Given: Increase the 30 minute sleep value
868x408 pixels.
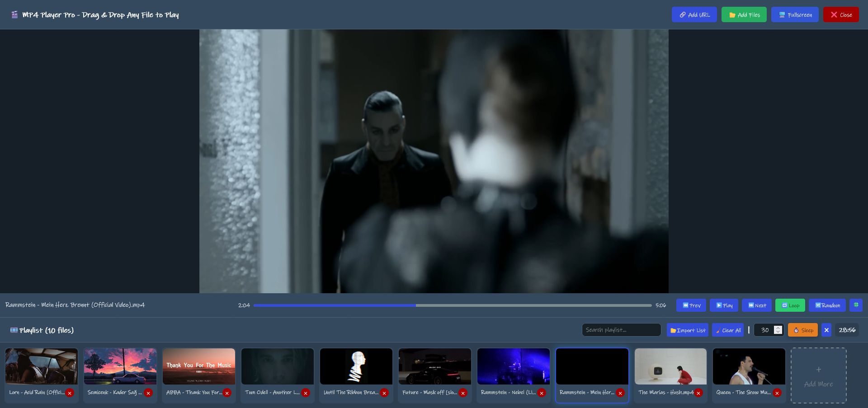Looking at the screenshot, I should tap(778, 328).
